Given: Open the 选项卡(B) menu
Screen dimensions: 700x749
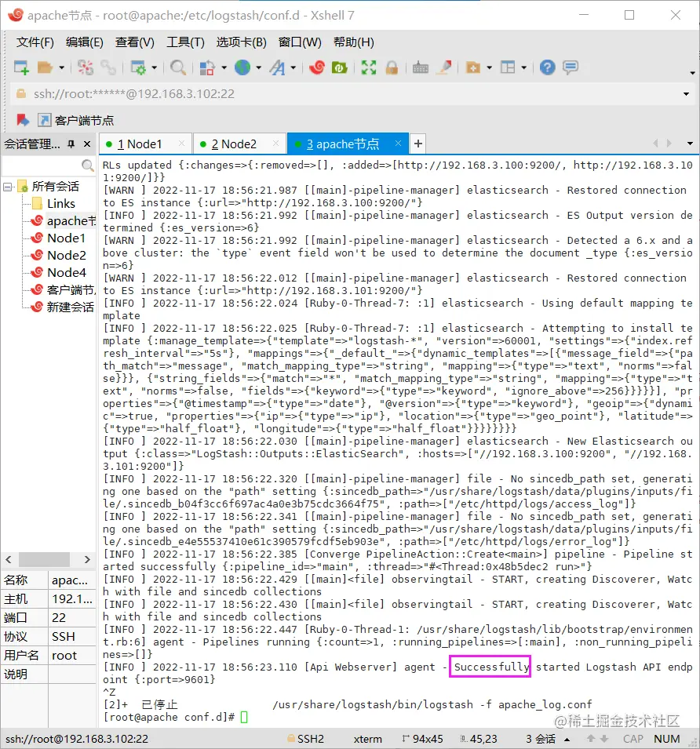Looking at the screenshot, I should tap(241, 42).
